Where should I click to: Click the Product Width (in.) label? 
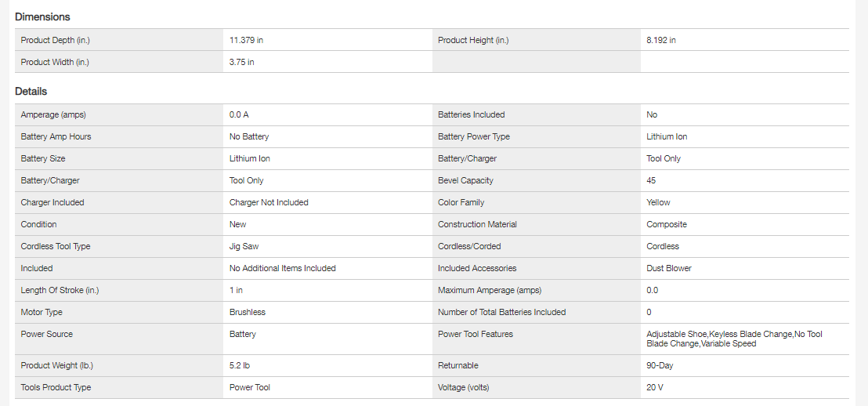[x=55, y=62]
